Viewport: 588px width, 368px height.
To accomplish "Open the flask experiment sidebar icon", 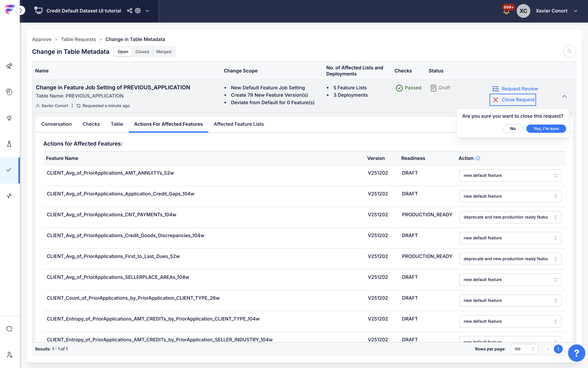I will (x=9, y=144).
